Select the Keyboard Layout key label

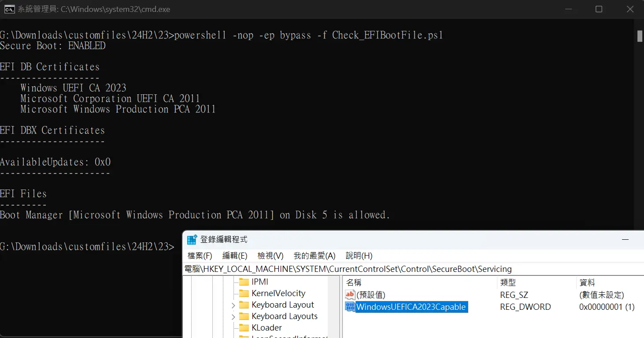pos(283,305)
